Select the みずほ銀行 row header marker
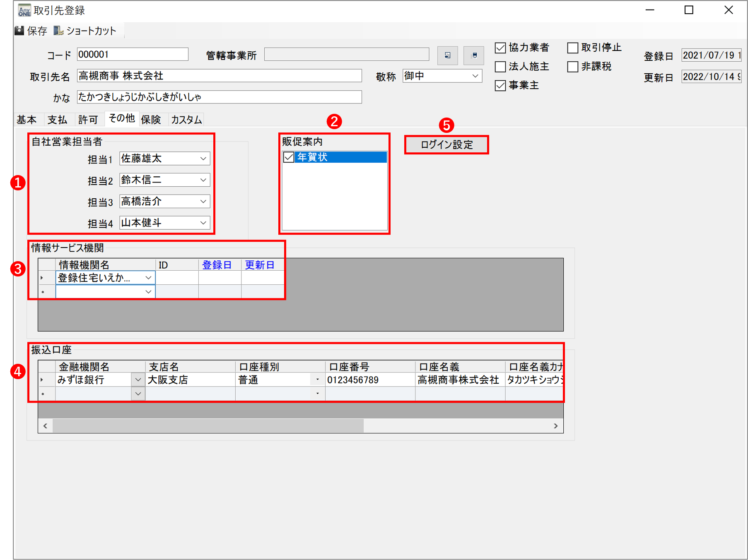The image size is (748, 560). pyautogui.click(x=43, y=380)
